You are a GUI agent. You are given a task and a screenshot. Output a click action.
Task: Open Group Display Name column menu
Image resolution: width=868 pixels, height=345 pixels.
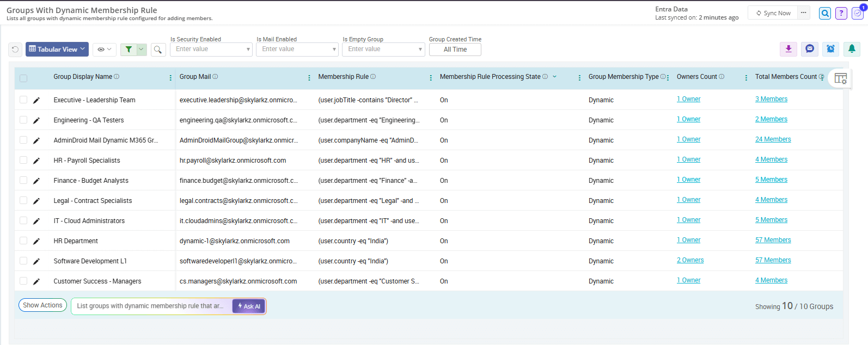[170, 78]
